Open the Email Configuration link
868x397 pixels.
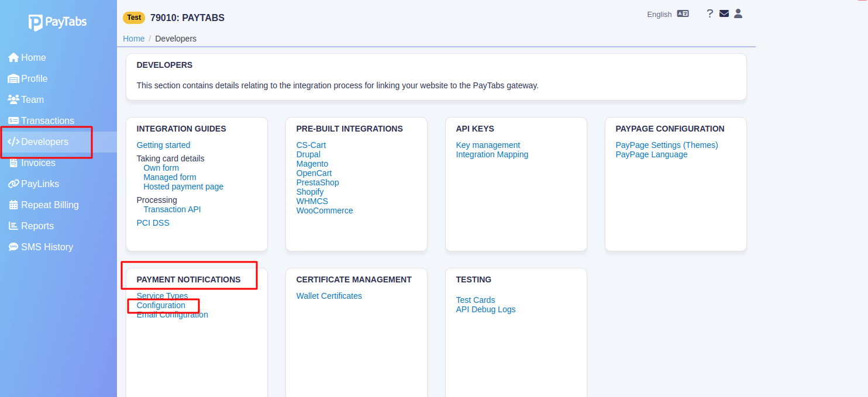[172, 315]
